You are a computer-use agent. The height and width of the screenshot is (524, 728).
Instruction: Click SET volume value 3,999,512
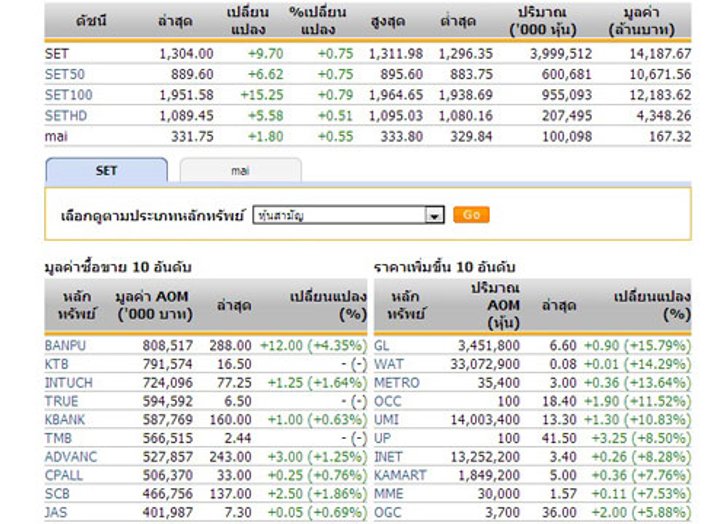(x=561, y=54)
